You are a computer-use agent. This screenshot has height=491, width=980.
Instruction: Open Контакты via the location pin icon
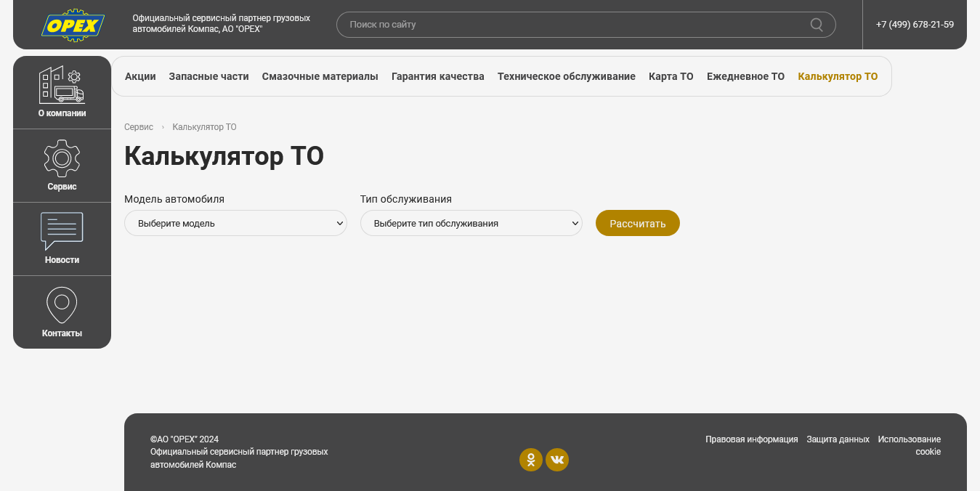(x=62, y=305)
